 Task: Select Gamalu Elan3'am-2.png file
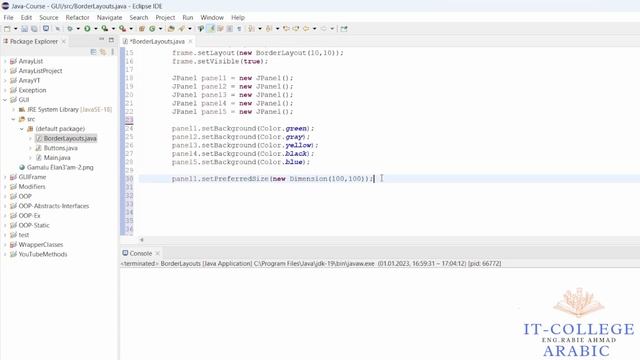(60, 167)
